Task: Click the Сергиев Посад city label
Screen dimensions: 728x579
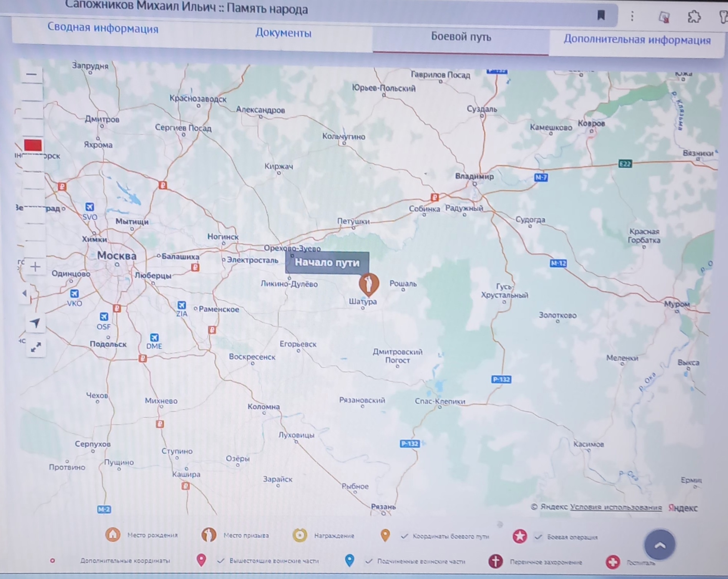Action: coord(183,127)
